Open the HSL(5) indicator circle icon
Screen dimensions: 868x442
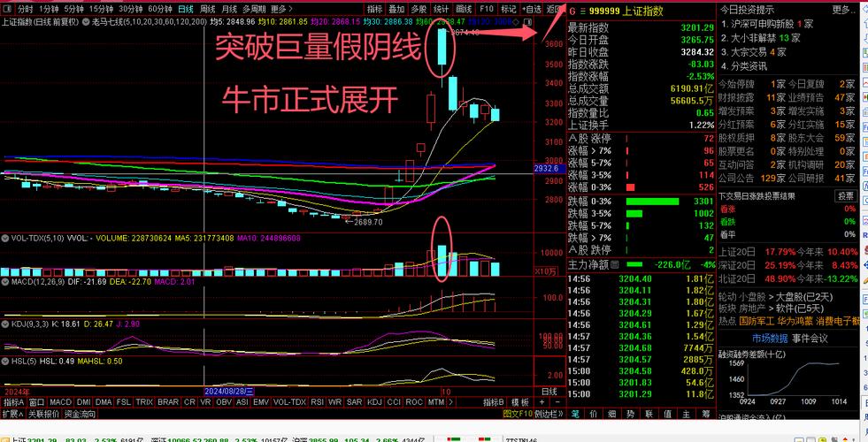[x=5, y=361]
